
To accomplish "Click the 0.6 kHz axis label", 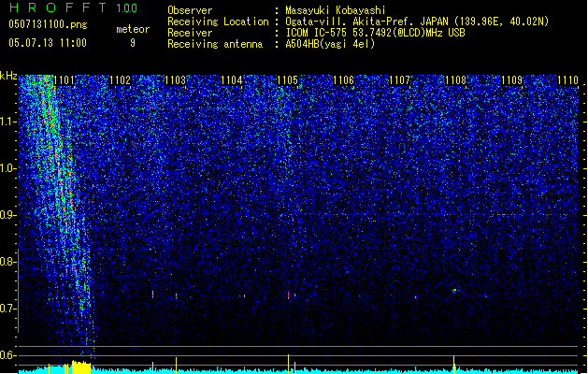I will pyautogui.click(x=8, y=355).
